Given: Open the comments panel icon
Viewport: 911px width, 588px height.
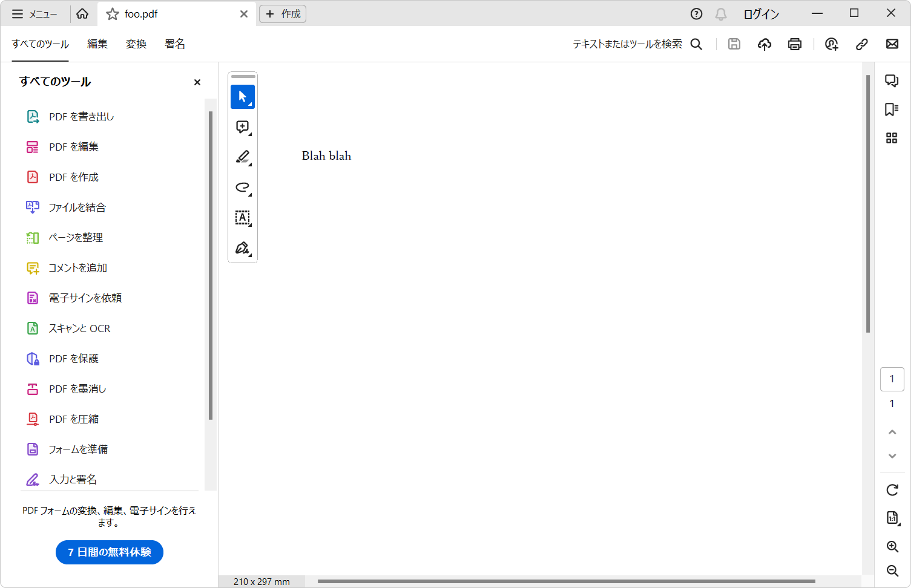Looking at the screenshot, I should pos(892,80).
